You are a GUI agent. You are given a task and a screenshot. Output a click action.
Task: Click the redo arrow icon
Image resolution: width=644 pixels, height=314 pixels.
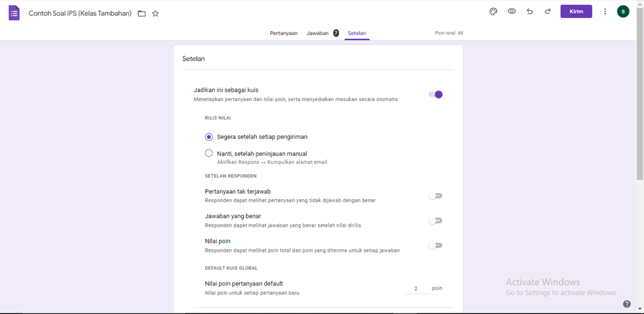[x=548, y=11]
